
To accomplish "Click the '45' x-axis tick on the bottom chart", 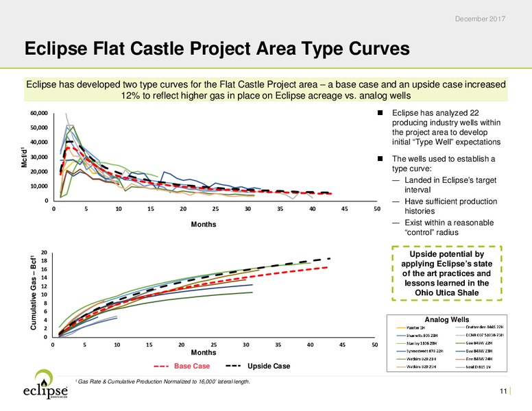I will point(342,345).
